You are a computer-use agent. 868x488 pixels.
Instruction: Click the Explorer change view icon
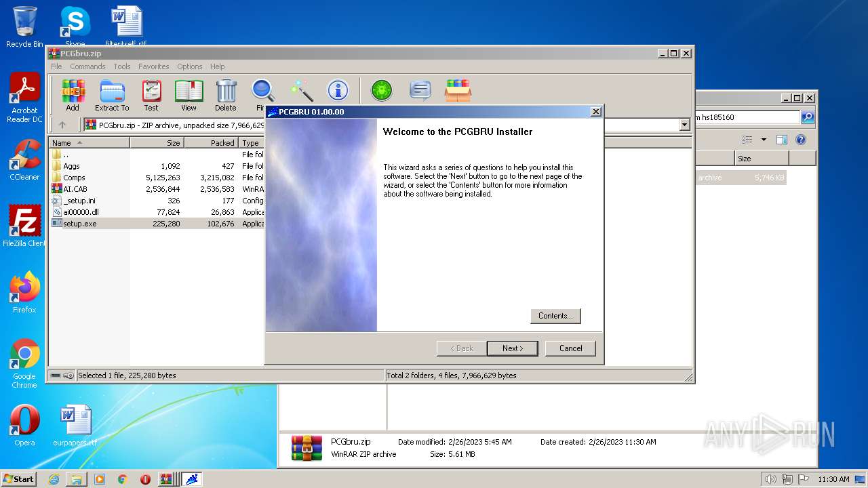tap(747, 140)
